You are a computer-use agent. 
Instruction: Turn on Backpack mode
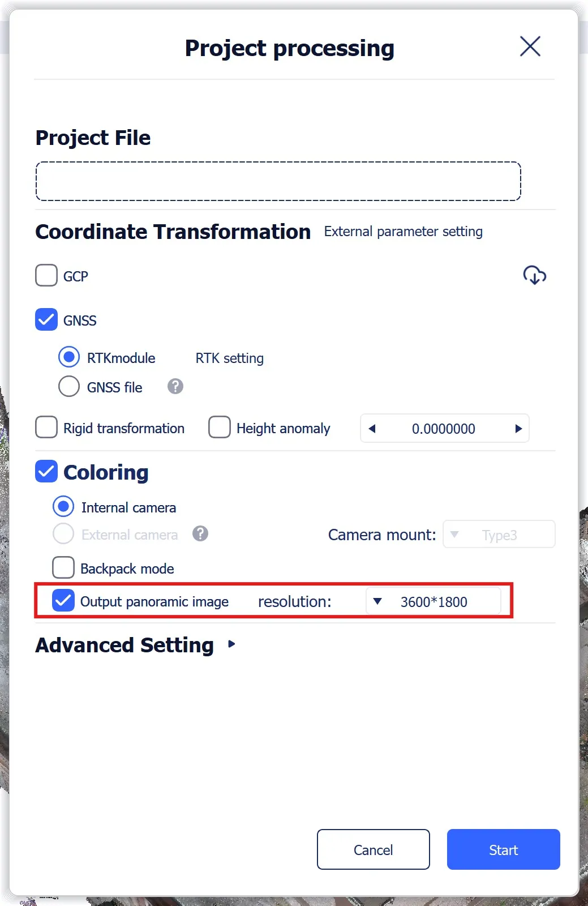[x=63, y=568]
